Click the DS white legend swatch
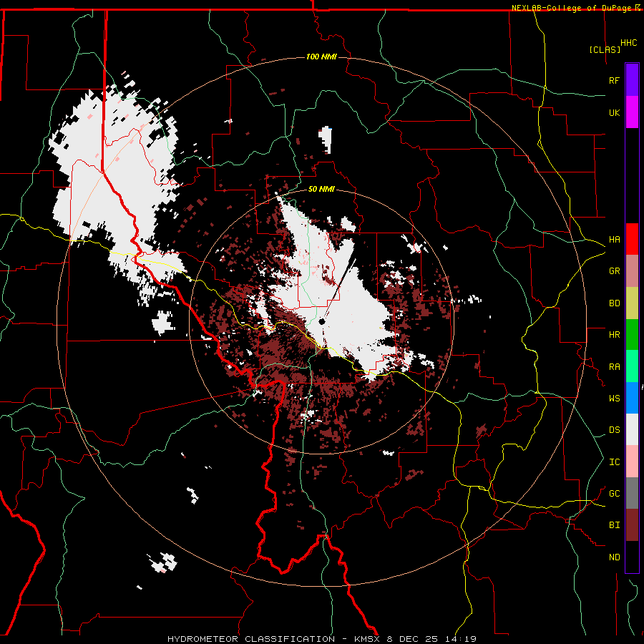The height and width of the screenshot is (644, 644). click(x=632, y=429)
